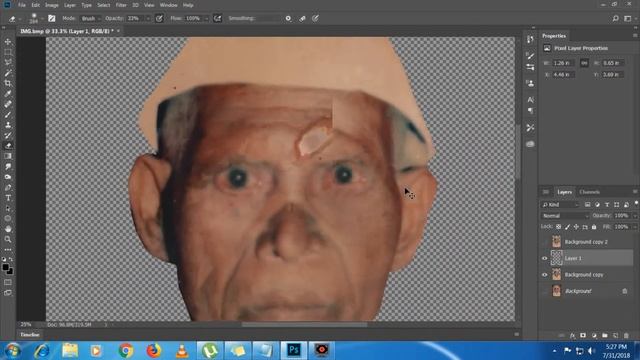The image size is (640, 360).
Task: Show the Background layer
Action: click(x=544, y=291)
